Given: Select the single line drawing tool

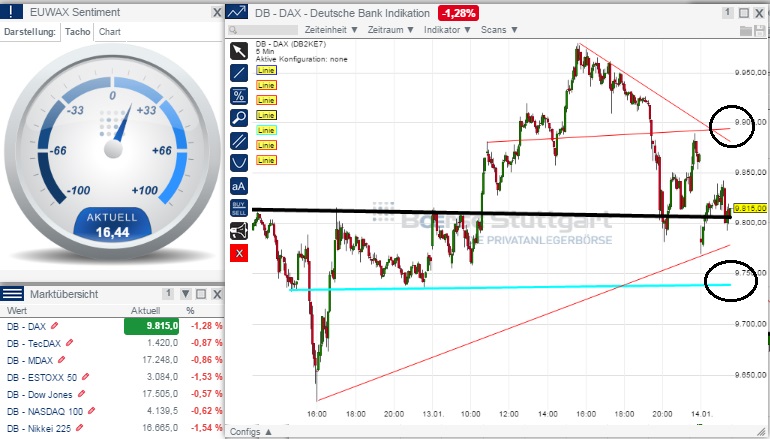Looking at the screenshot, I should [239, 73].
